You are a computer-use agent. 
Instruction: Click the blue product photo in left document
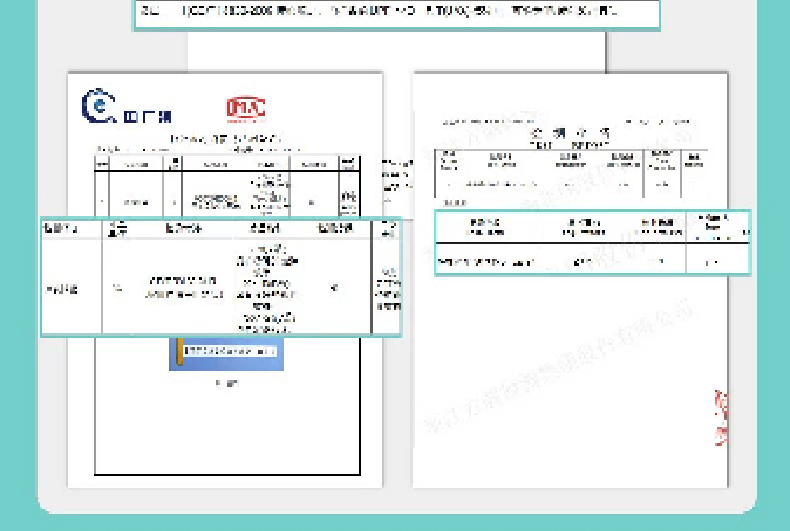click(x=226, y=353)
